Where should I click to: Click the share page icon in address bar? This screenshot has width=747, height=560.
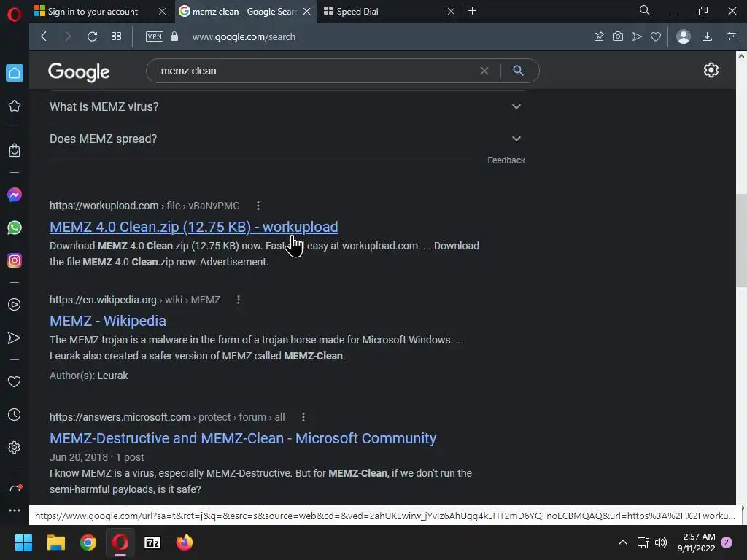point(599,36)
